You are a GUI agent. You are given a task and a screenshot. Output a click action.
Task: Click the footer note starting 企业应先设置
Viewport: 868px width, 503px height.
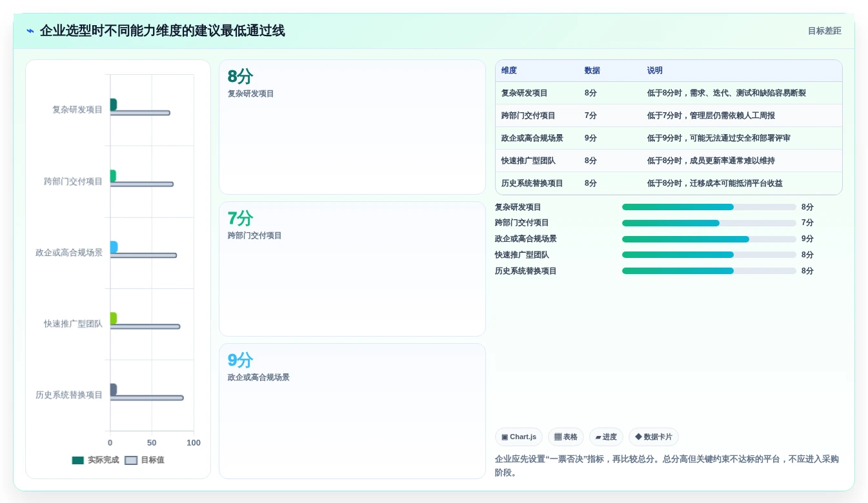[x=667, y=466]
